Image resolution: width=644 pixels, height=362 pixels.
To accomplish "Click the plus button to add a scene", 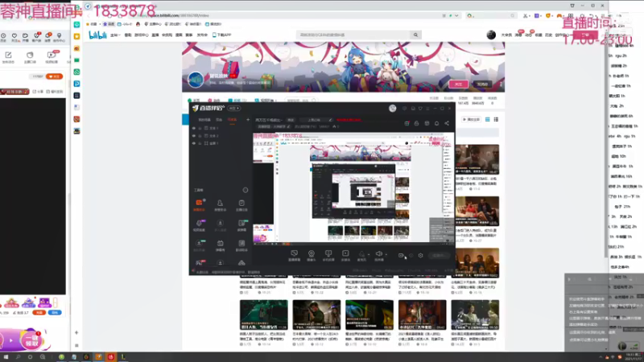I will pyautogui.click(x=248, y=119).
